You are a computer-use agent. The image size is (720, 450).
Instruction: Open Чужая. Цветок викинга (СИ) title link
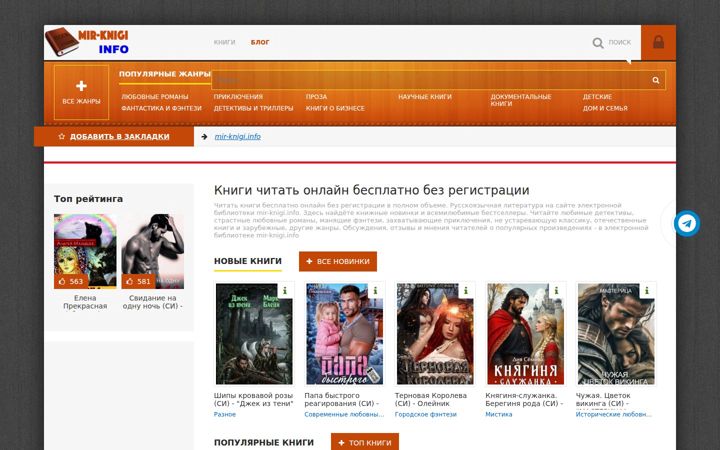pos(603,399)
